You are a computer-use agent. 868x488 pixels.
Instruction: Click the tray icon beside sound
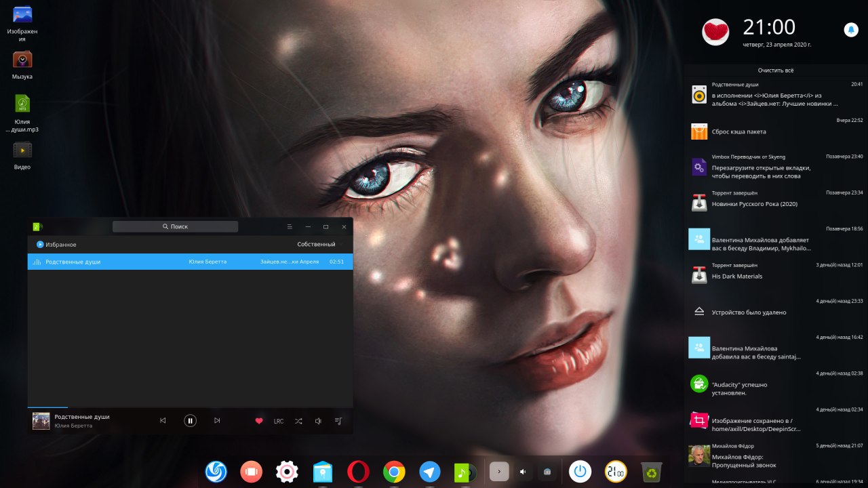(x=547, y=471)
